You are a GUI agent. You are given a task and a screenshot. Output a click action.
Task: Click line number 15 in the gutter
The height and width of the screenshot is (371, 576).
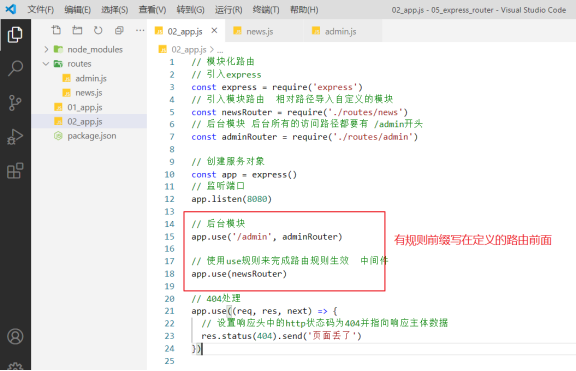(169, 237)
